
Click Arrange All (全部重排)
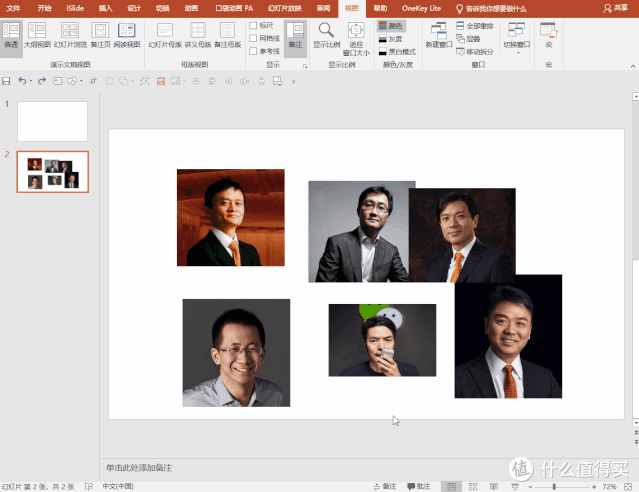(475, 26)
